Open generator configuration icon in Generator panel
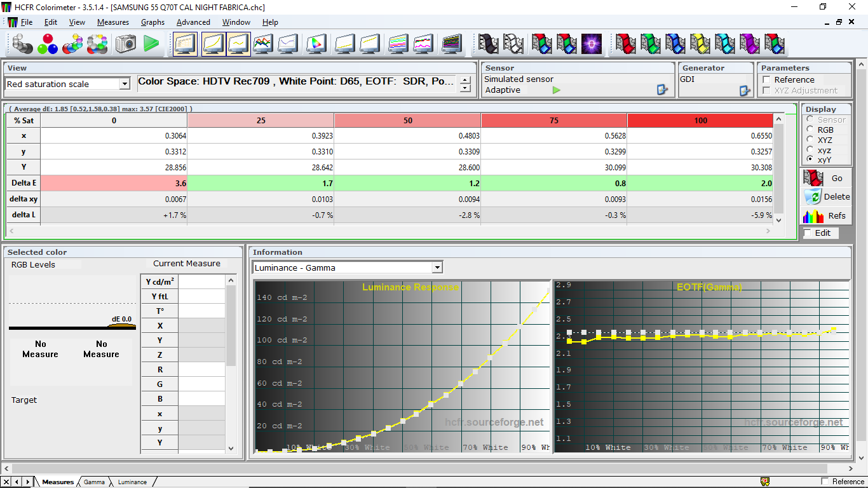 point(745,90)
